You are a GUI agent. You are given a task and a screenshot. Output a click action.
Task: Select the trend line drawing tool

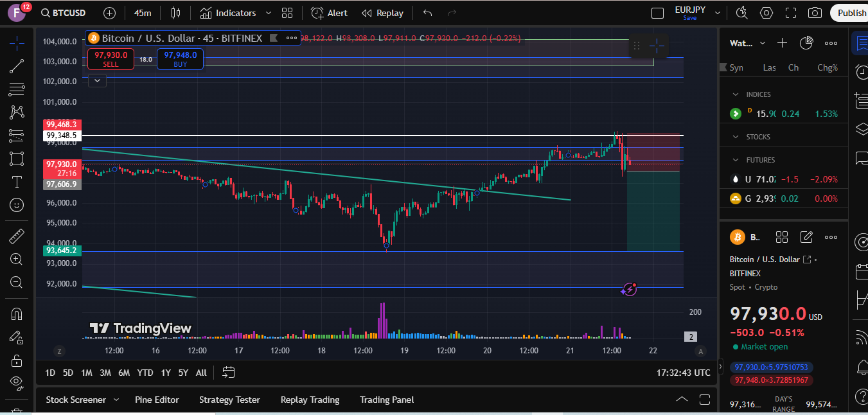point(17,66)
